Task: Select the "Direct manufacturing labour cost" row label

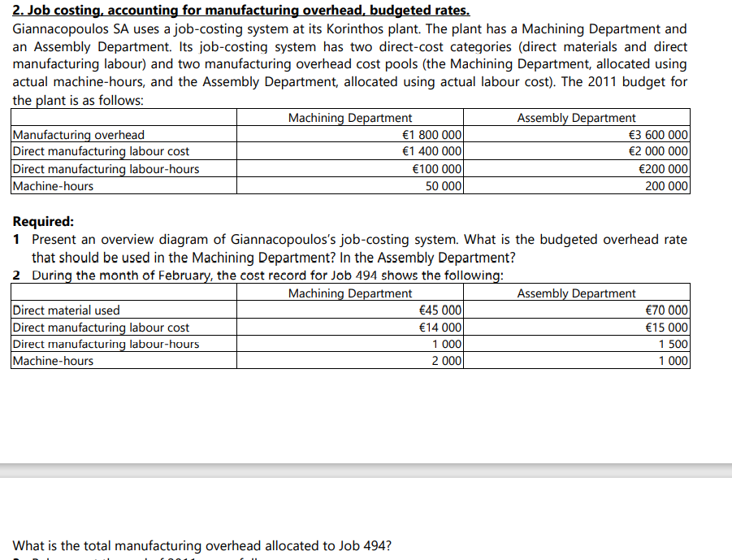Action: [100, 151]
